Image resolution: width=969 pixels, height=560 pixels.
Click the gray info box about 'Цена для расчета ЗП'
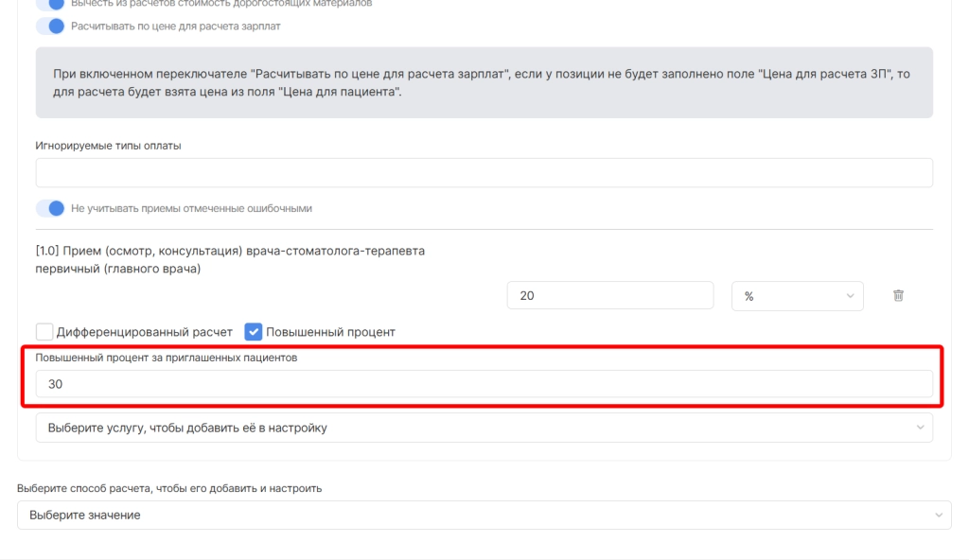click(x=484, y=82)
